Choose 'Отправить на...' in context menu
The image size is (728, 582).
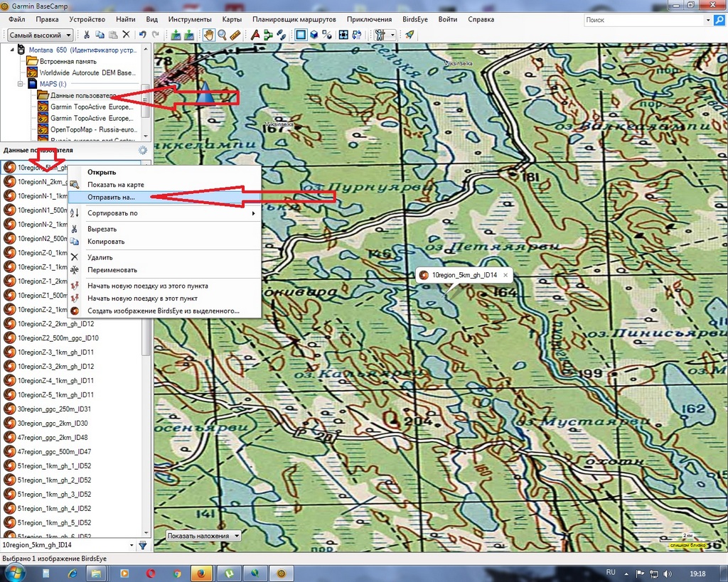pos(115,197)
